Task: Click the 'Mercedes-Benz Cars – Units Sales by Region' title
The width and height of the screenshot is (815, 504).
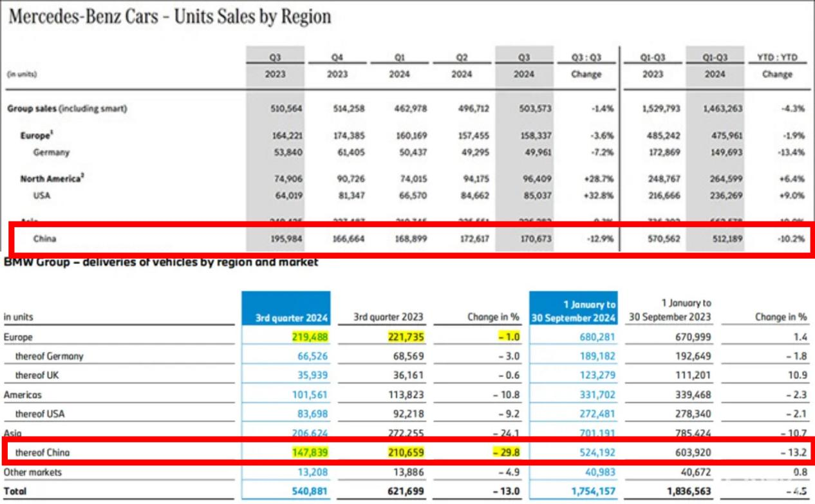Action: click(x=170, y=16)
